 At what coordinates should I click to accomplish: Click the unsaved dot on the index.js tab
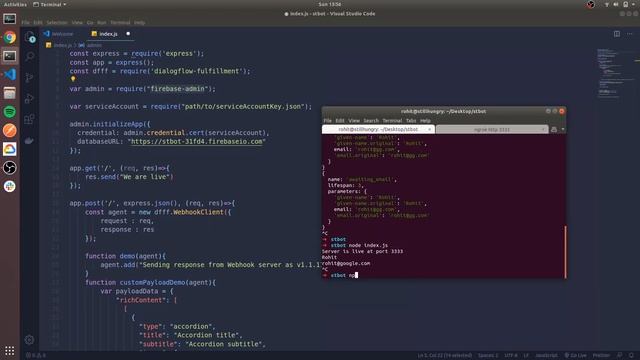128,34
